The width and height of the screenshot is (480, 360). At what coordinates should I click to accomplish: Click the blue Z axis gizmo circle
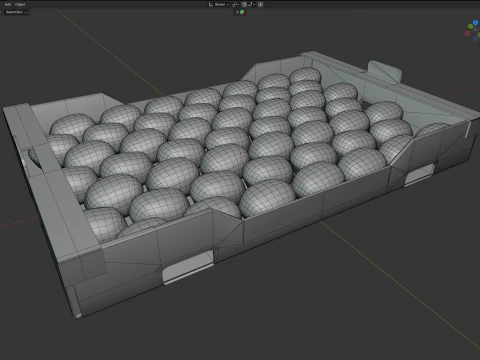click(475, 22)
